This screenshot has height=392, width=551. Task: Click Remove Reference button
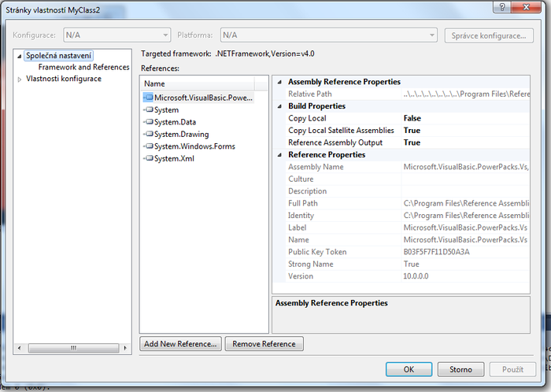click(264, 343)
